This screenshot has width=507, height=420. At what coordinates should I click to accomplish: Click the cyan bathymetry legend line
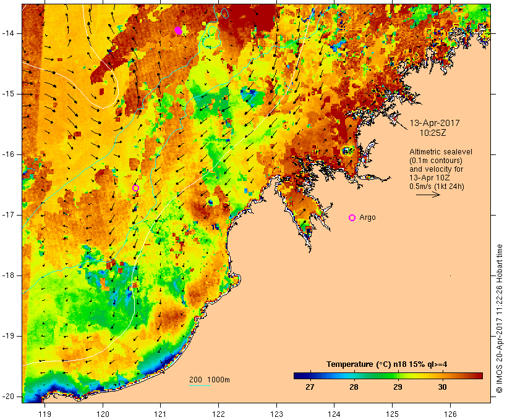click(200, 385)
